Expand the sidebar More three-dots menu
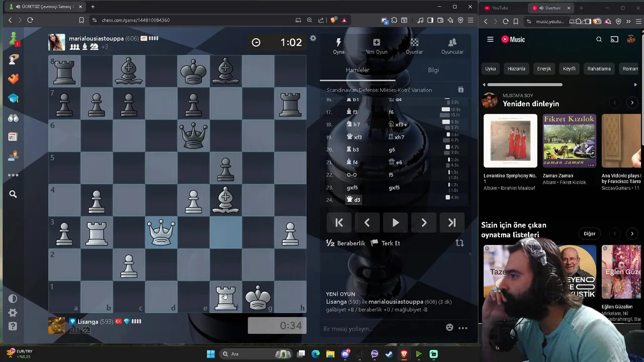The width and height of the screenshot is (644, 362). pos(13,175)
